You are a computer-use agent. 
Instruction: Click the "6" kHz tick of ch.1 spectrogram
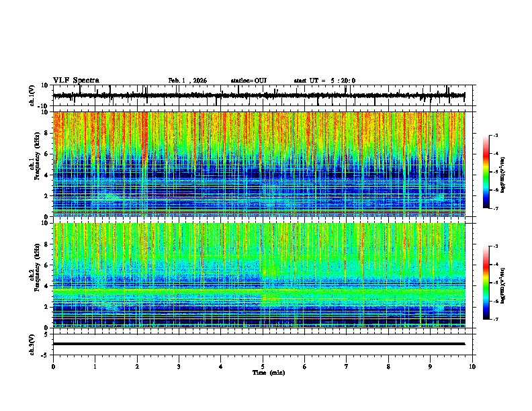46,154
